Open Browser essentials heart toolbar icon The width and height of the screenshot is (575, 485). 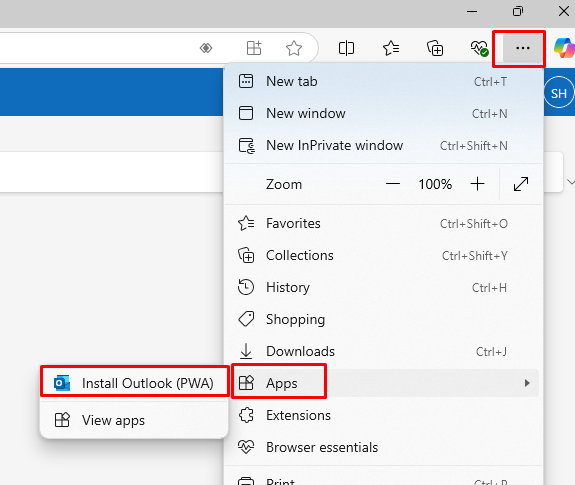point(479,48)
